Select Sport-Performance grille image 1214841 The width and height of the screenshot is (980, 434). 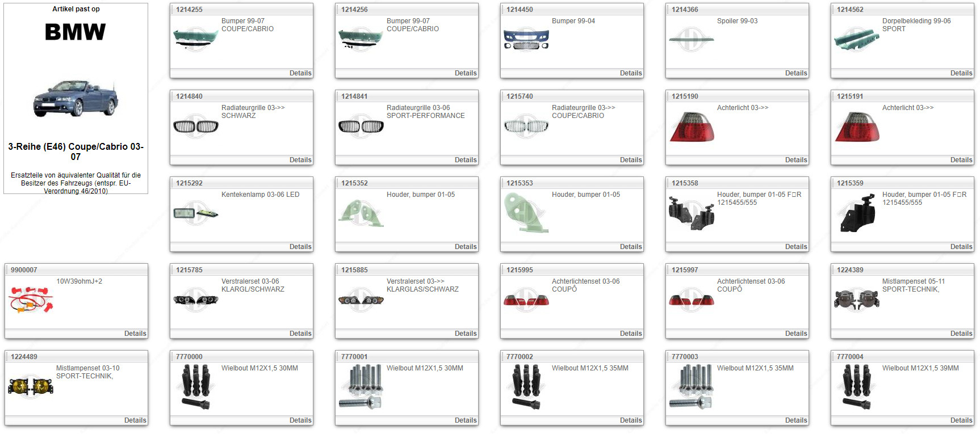coord(361,127)
